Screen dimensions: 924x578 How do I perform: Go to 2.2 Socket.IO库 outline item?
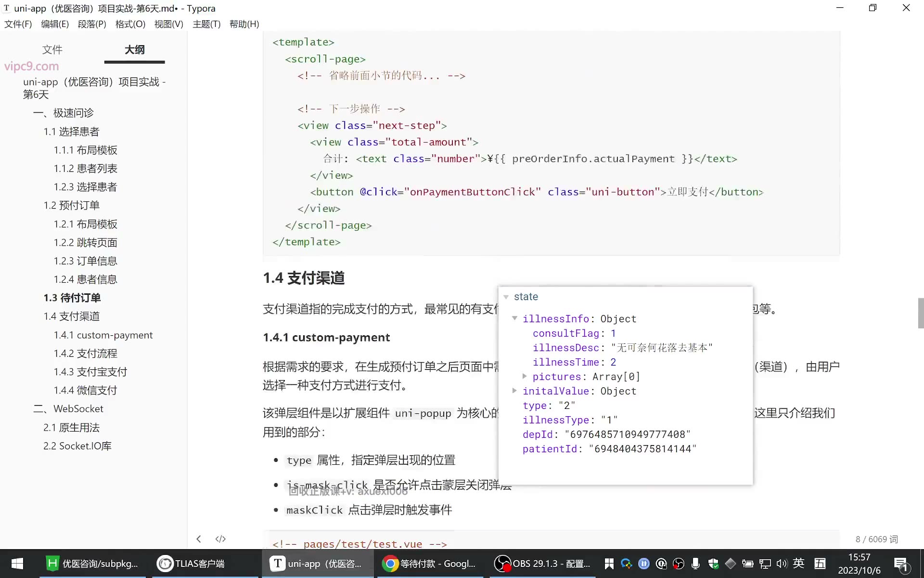pyautogui.click(x=77, y=446)
